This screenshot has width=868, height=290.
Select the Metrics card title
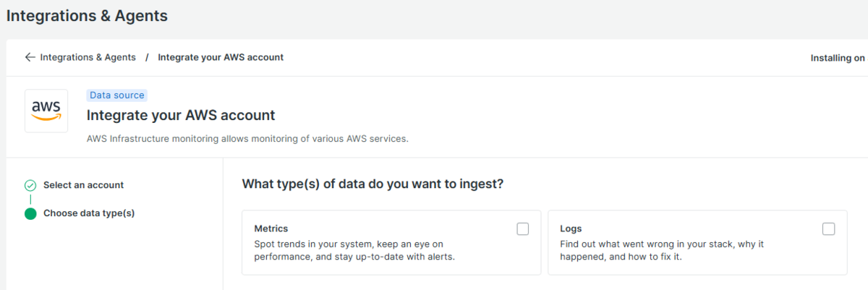(x=271, y=229)
